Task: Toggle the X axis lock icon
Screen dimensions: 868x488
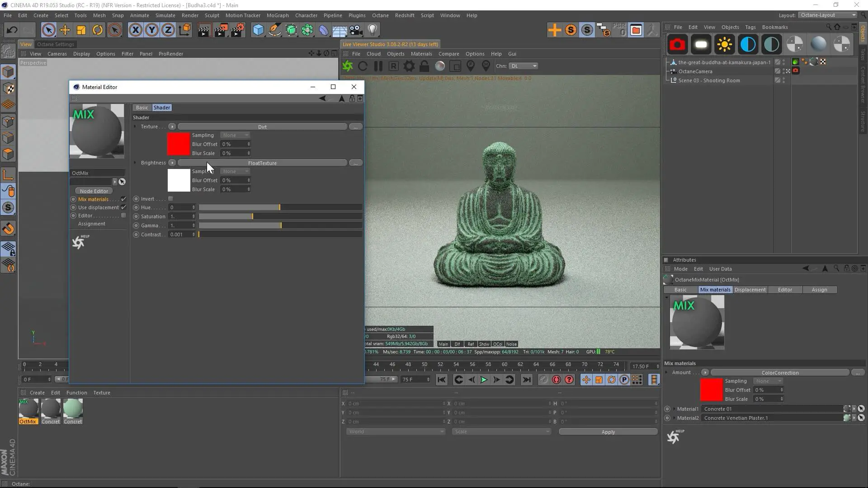Action: (x=135, y=30)
